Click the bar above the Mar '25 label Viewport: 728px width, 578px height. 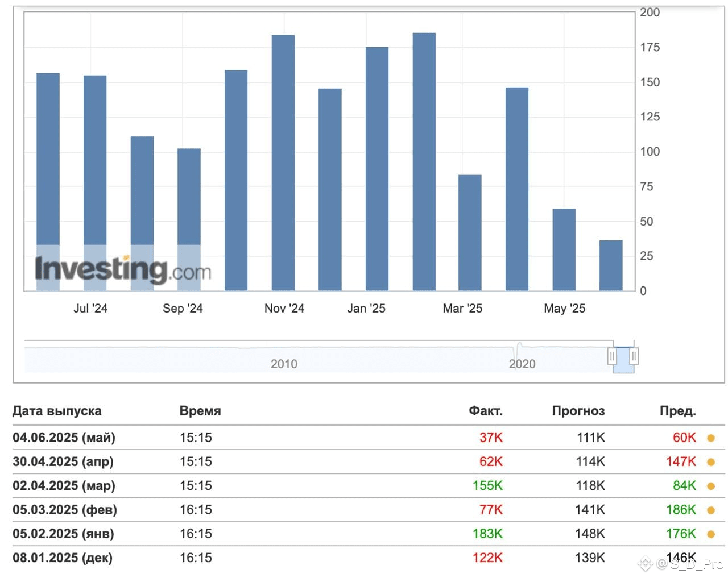pyautogui.click(x=470, y=233)
